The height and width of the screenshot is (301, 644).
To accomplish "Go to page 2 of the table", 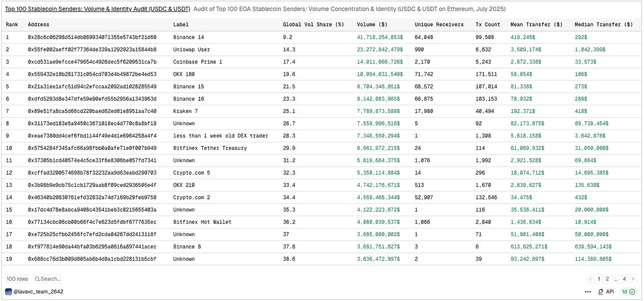I will pyautogui.click(x=607, y=279).
